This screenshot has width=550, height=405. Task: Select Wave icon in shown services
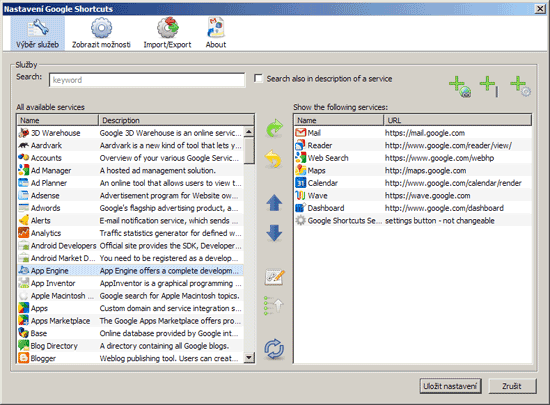tap(301, 195)
